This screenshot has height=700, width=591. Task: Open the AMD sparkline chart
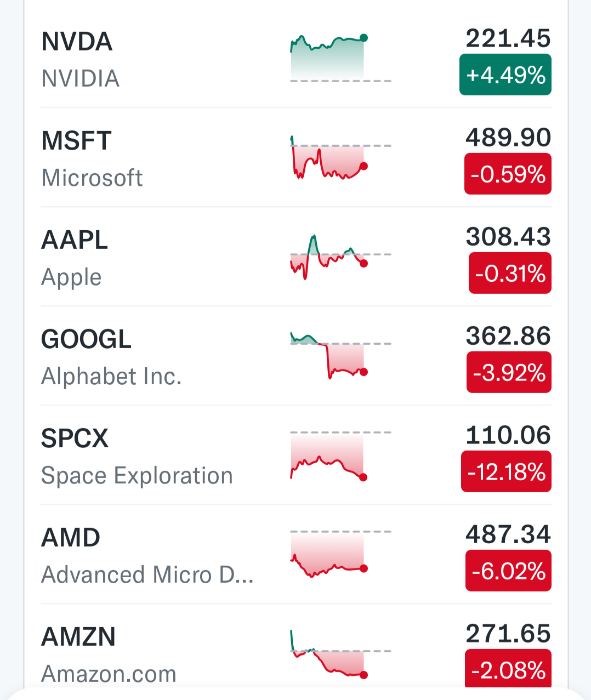(x=340, y=554)
